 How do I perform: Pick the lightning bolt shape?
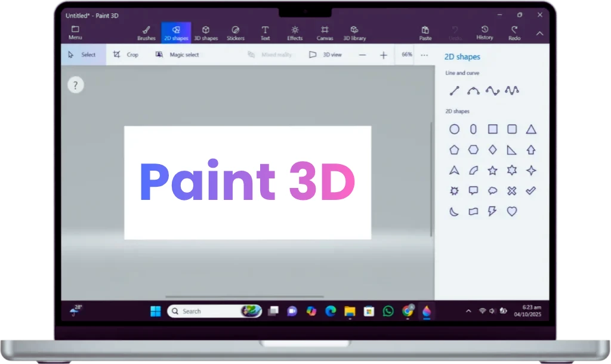pyautogui.click(x=492, y=211)
